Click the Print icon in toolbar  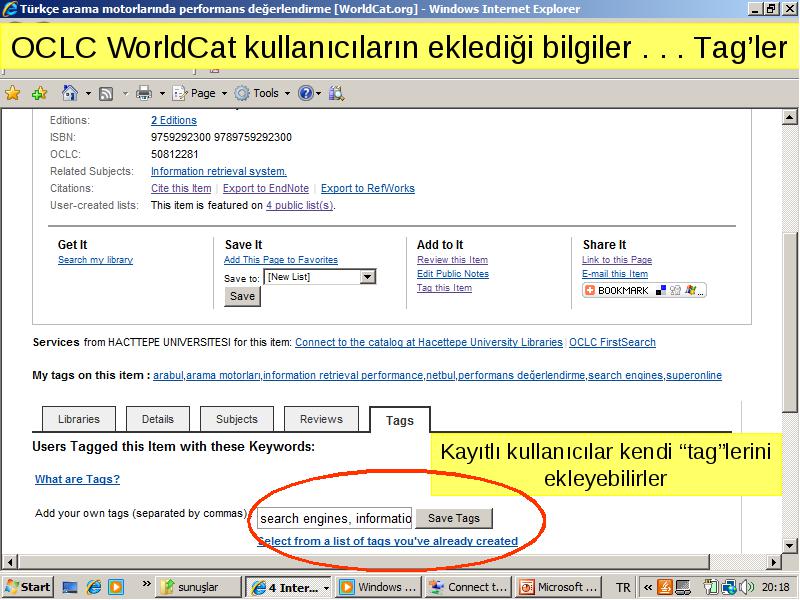point(144,93)
